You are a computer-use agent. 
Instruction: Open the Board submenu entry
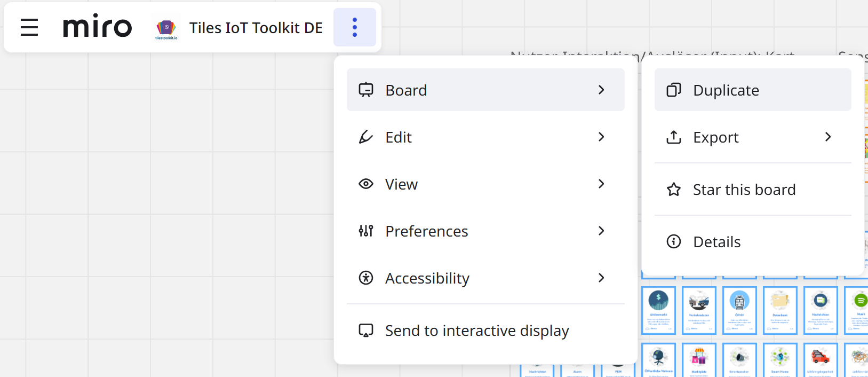click(485, 90)
